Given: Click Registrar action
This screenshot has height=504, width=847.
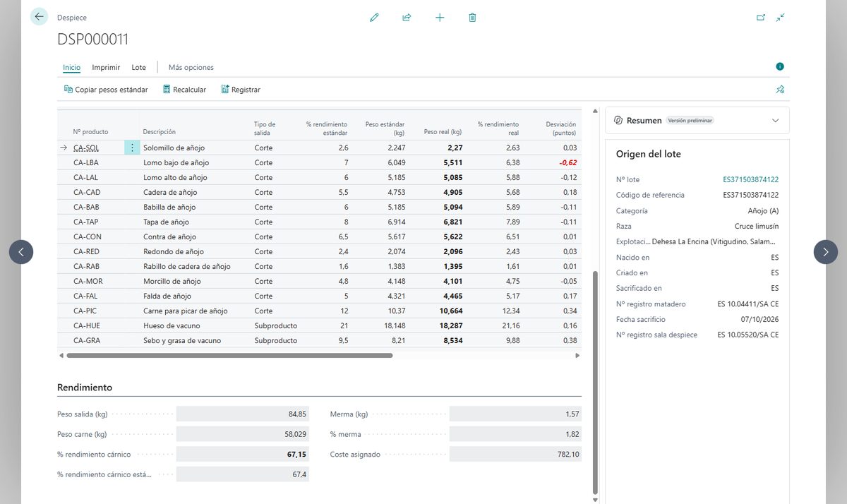Looking at the screenshot, I should coord(241,90).
